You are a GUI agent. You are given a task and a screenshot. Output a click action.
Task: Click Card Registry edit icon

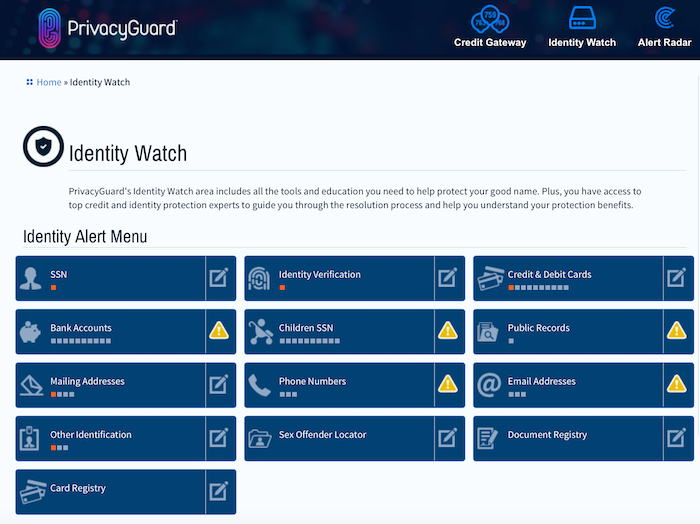point(219,491)
